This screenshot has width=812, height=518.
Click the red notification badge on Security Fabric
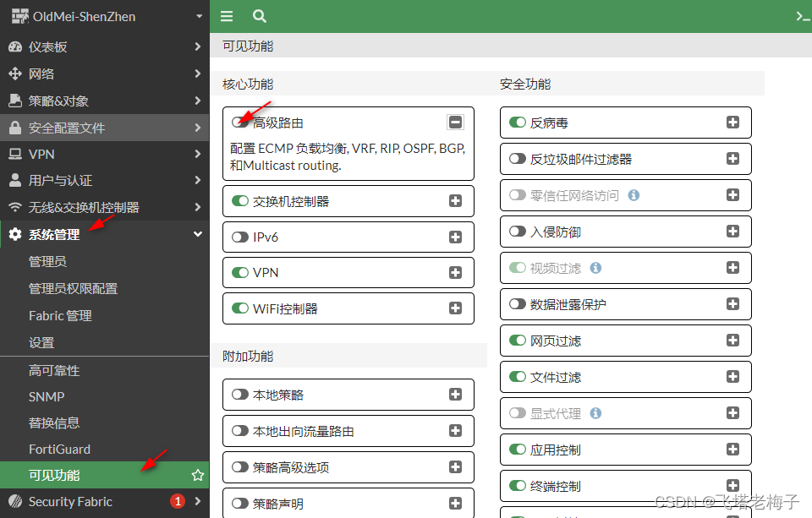tap(178, 501)
